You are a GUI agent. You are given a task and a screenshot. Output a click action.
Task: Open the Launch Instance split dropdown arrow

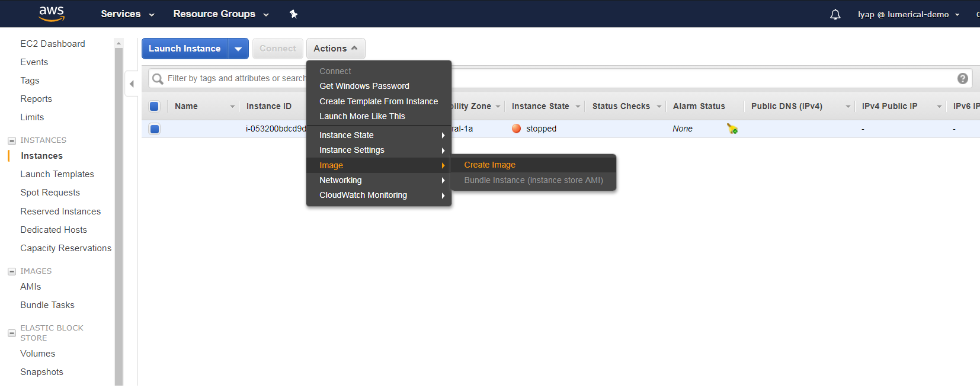point(238,49)
